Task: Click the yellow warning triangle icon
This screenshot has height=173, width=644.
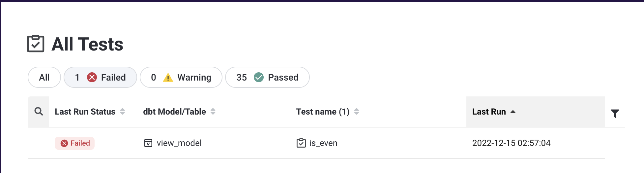Action: [x=168, y=78]
